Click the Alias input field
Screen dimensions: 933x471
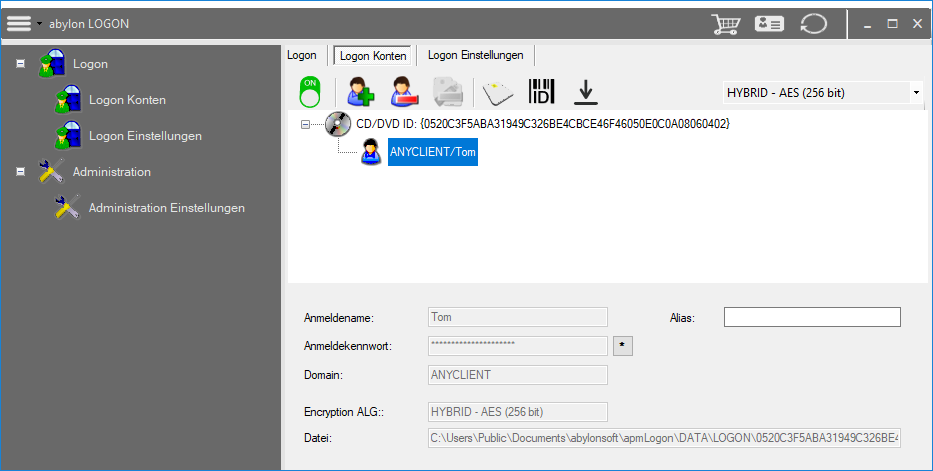tap(812, 317)
